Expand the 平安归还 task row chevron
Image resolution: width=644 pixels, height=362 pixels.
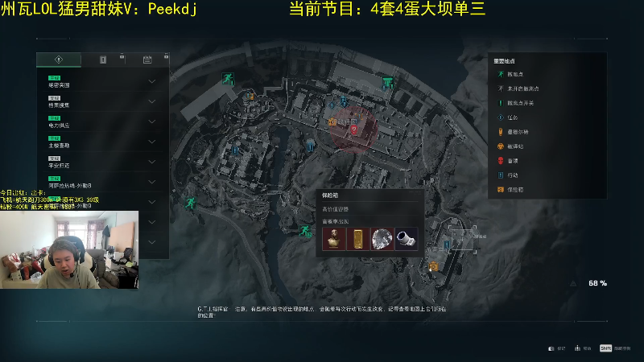point(152,162)
